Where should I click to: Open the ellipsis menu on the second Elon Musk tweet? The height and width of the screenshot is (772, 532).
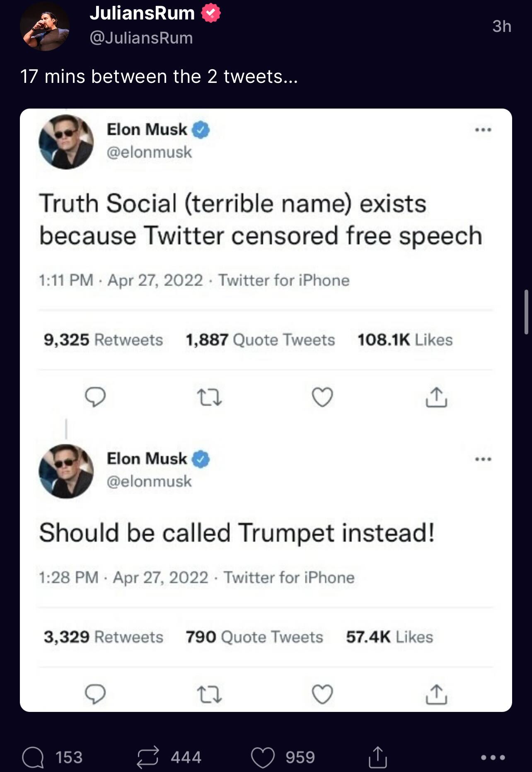pos(483,459)
